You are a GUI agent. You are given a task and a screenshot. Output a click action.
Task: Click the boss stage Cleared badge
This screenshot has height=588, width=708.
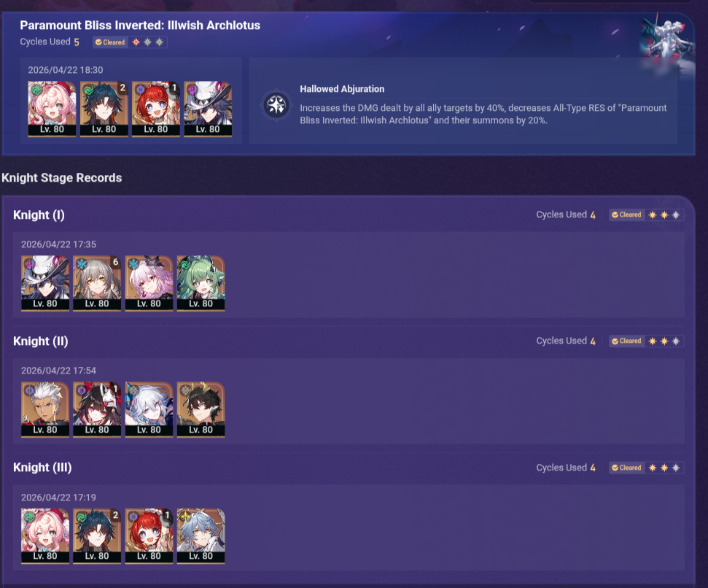(110, 42)
